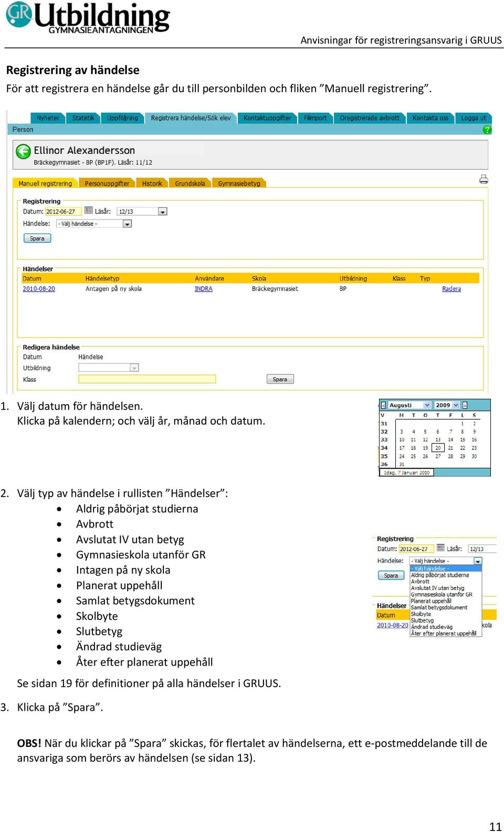Click the GR Utbildning logo
The image size is (504, 832).
(88, 17)
